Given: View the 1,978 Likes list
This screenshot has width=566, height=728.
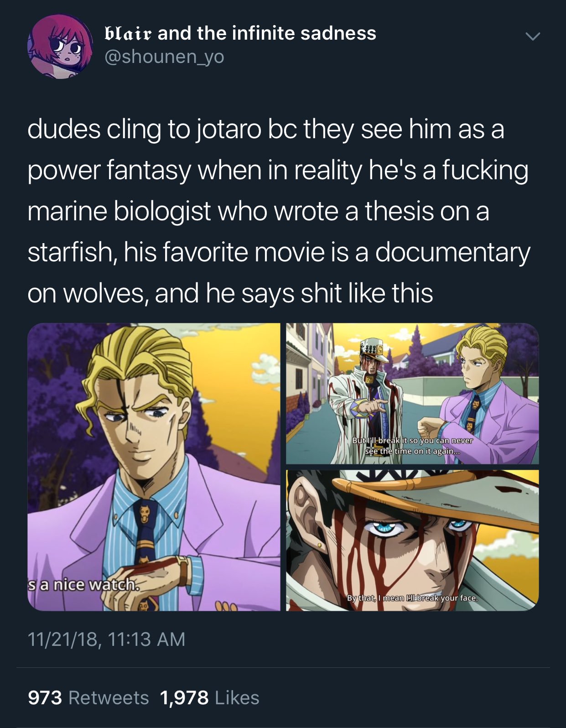Looking at the screenshot, I should [210, 697].
